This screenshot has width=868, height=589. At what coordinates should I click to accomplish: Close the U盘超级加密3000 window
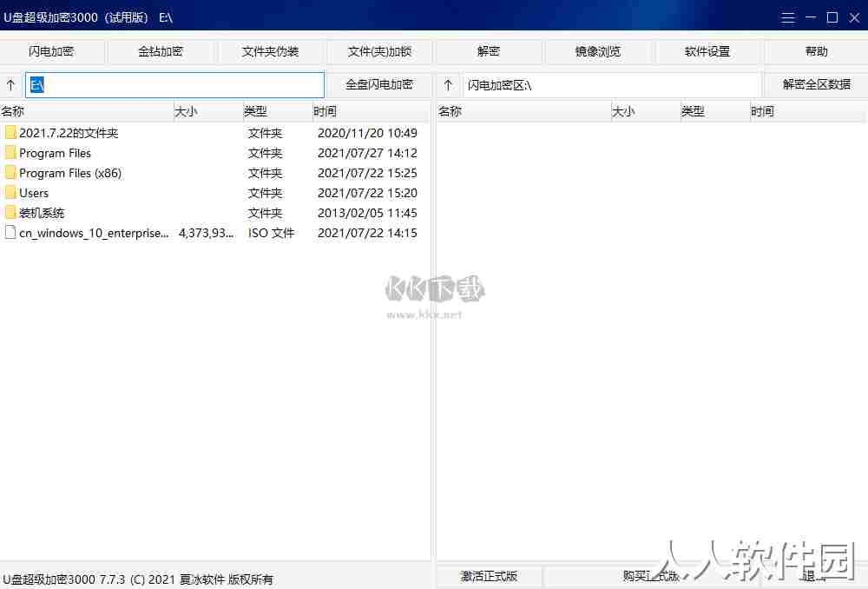[x=854, y=17]
